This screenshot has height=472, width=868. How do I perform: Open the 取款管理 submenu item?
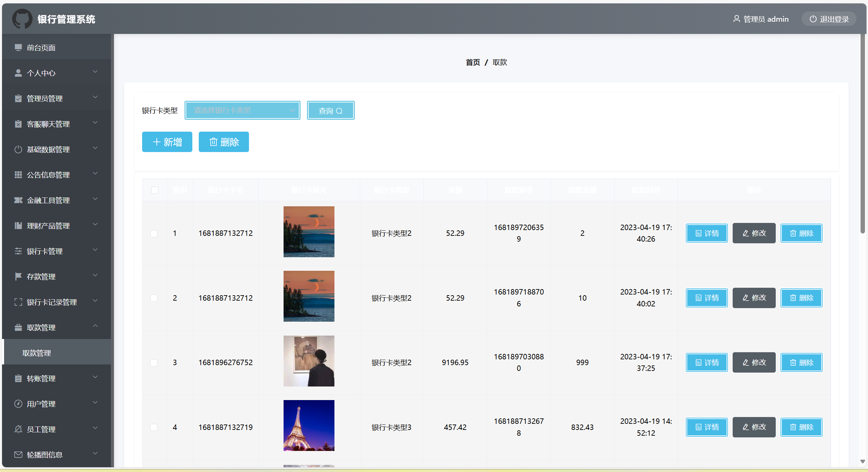[37, 353]
